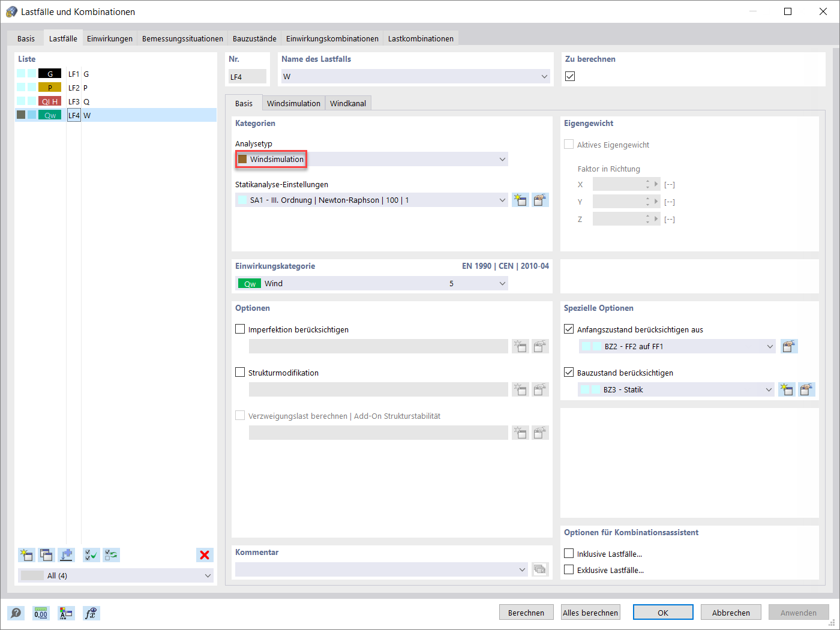Toggle the Zu berechnen checkbox
Viewport: 840px width, 630px height.
tap(570, 76)
